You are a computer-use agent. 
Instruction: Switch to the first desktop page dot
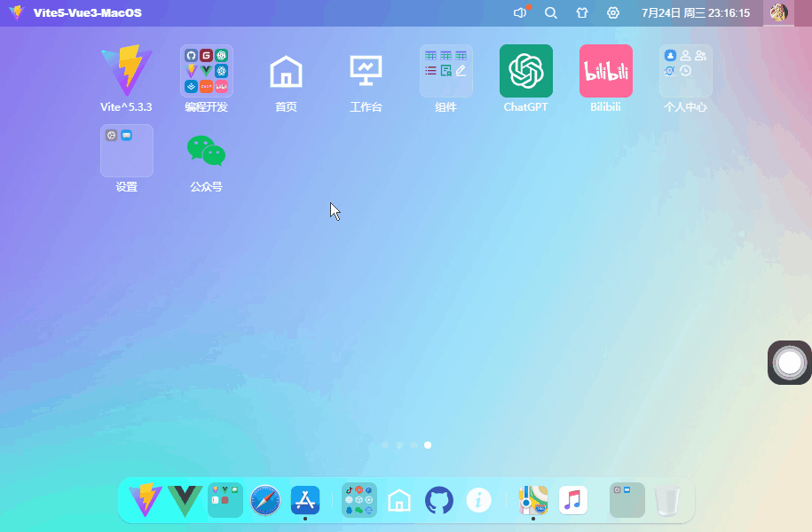coord(385,445)
